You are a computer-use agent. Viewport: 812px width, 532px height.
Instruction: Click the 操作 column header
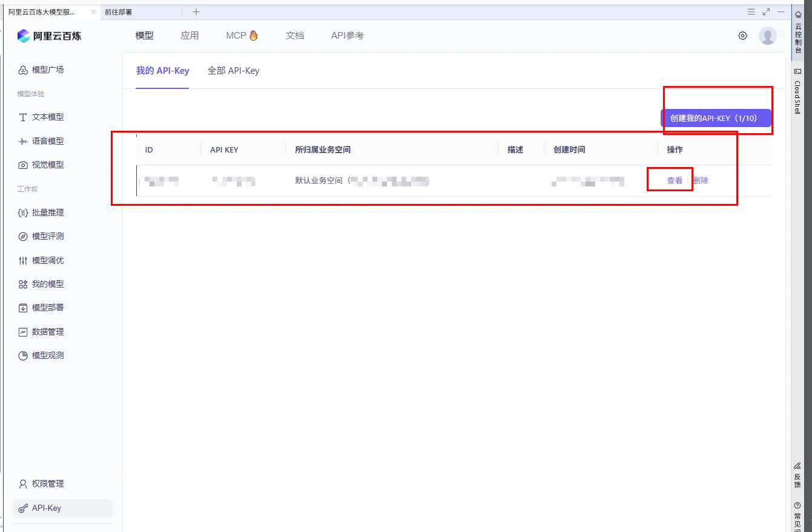[675, 149]
